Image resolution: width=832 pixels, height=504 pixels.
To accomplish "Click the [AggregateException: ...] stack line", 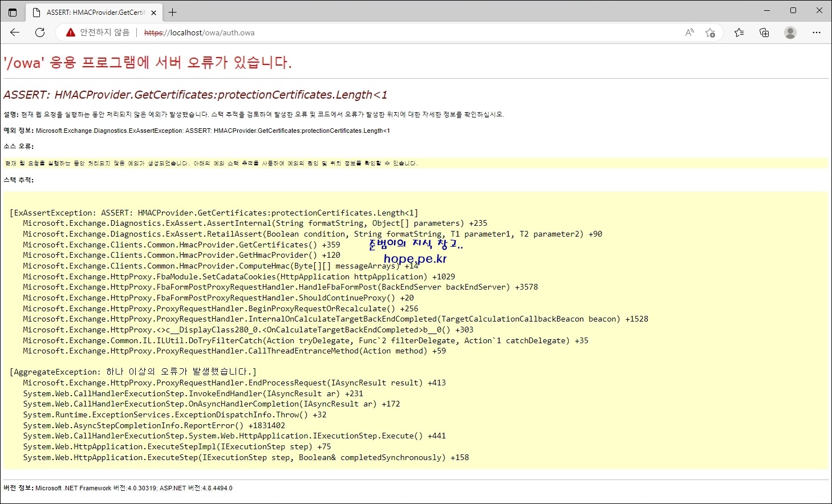I will tap(133, 372).
